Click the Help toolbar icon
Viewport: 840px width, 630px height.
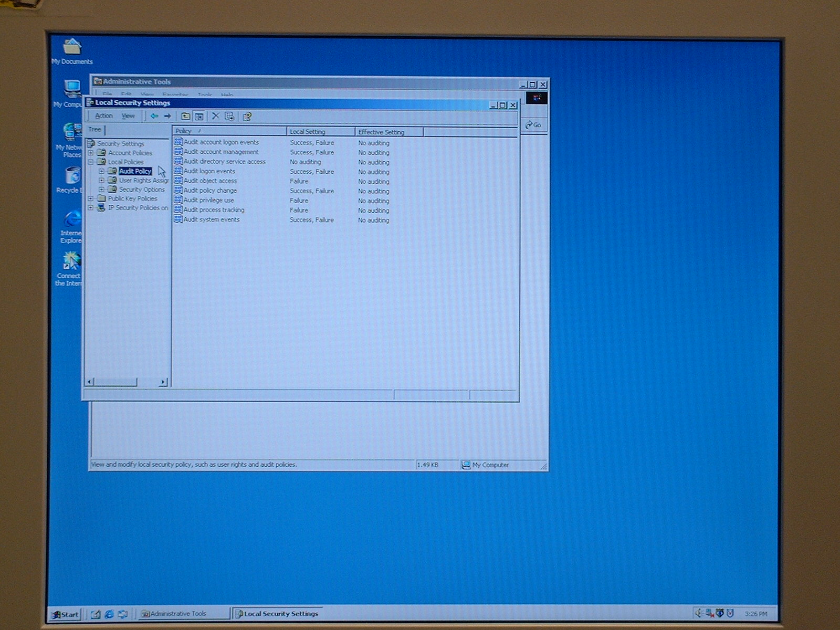247,116
